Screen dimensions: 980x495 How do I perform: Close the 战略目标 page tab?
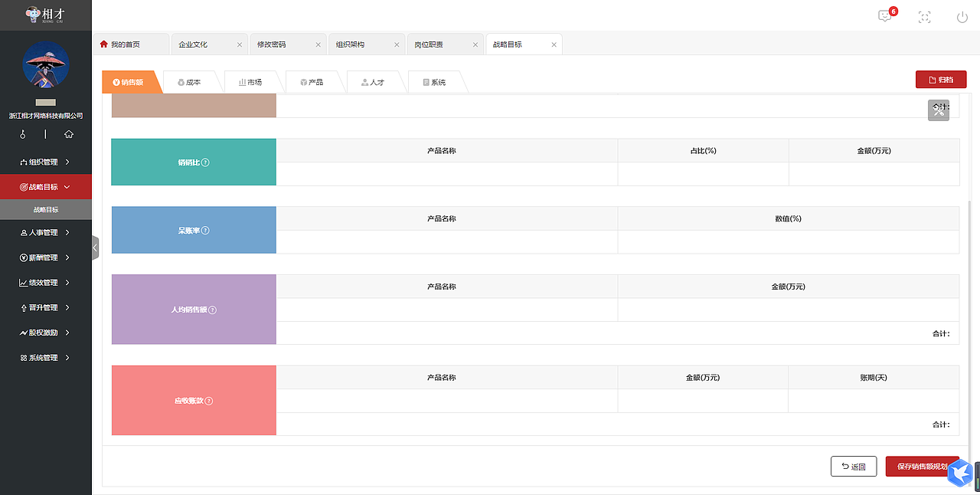tap(554, 44)
